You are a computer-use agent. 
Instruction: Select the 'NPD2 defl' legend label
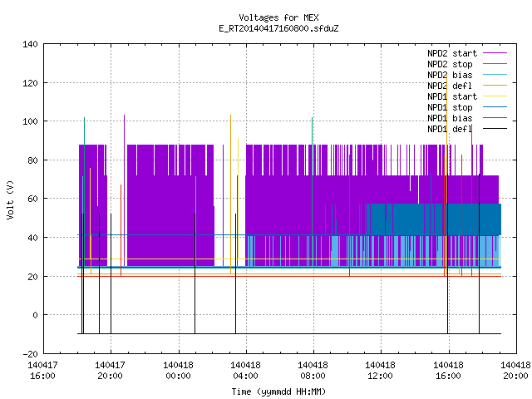[x=450, y=86]
